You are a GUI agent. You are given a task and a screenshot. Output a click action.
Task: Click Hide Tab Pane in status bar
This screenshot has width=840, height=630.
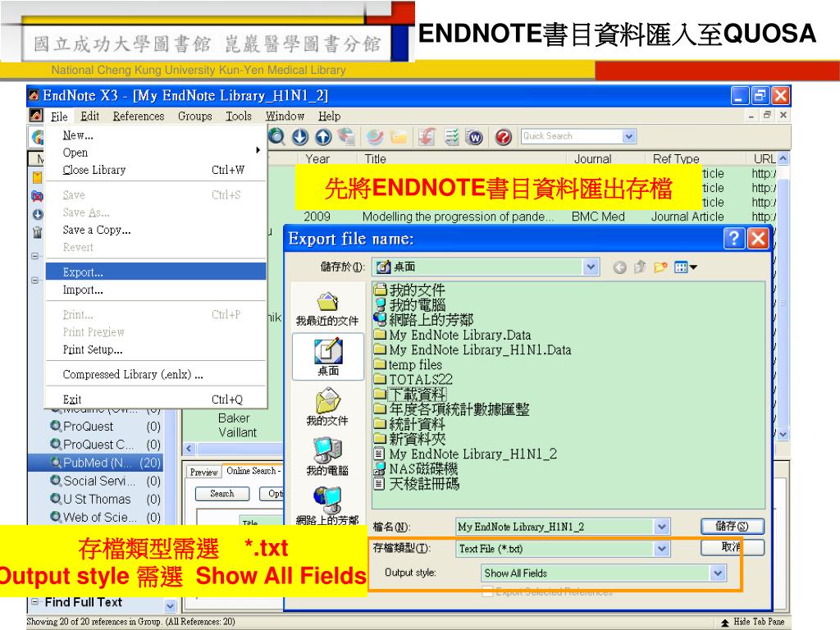(x=753, y=622)
